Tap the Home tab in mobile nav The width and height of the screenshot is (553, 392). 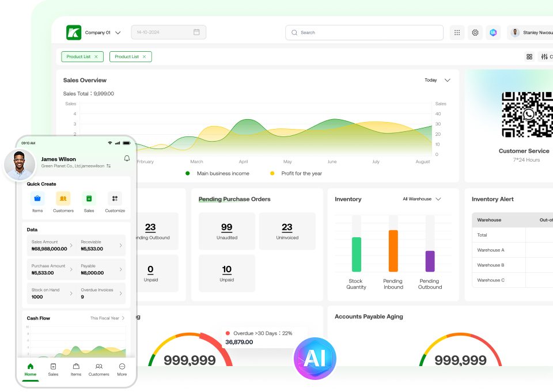click(x=31, y=370)
